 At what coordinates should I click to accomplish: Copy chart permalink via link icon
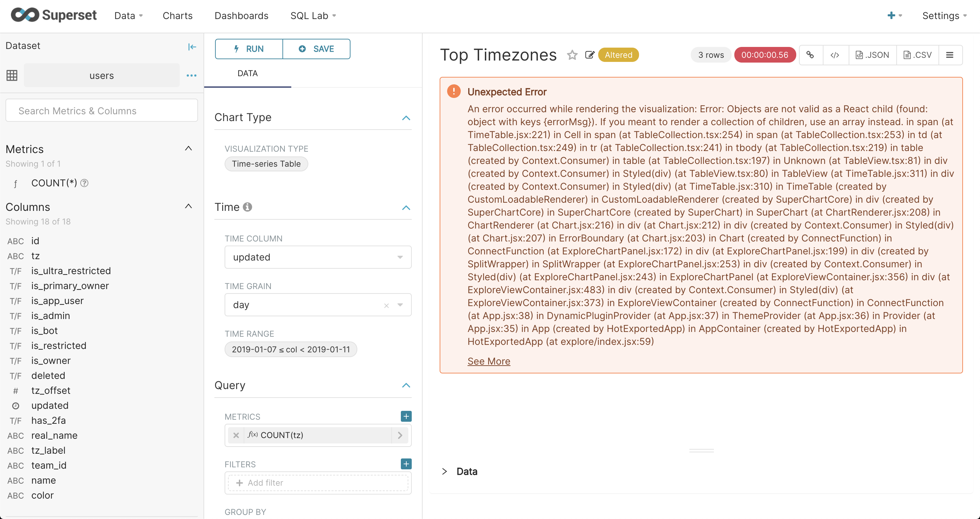pyautogui.click(x=810, y=55)
